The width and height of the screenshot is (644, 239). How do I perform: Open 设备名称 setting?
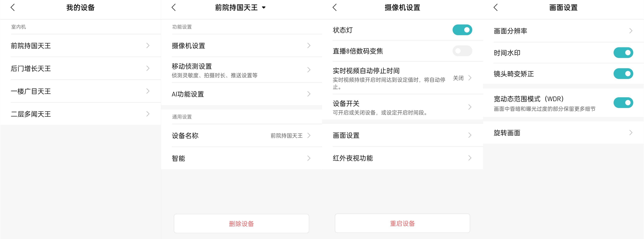click(x=241, y=136)
